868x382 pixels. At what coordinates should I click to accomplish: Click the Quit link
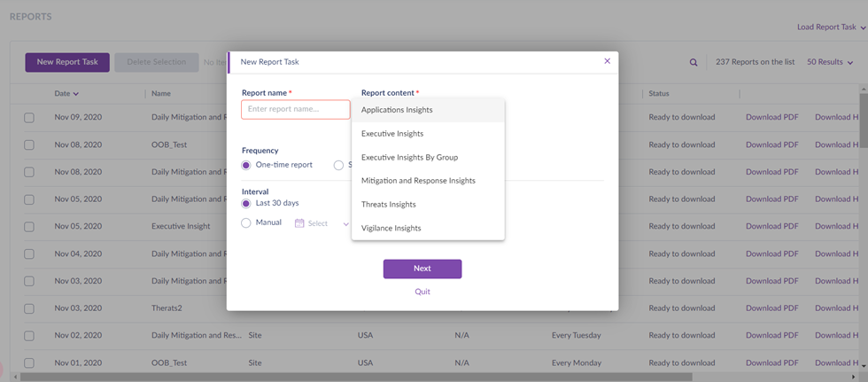pyautogui.click(x=422, y=292)
